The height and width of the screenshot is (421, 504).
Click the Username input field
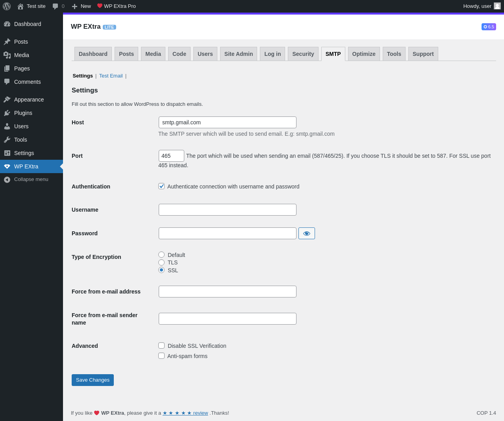point(228,210)
